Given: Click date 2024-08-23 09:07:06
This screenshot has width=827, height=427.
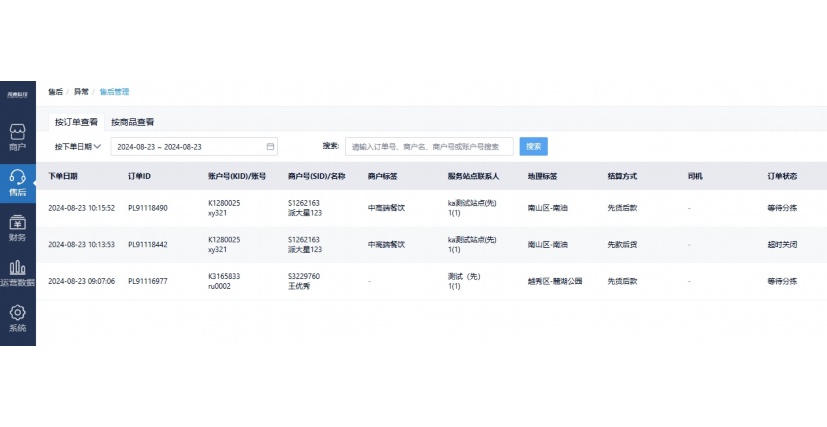Looking at the screenshot, I should (81, 282).
